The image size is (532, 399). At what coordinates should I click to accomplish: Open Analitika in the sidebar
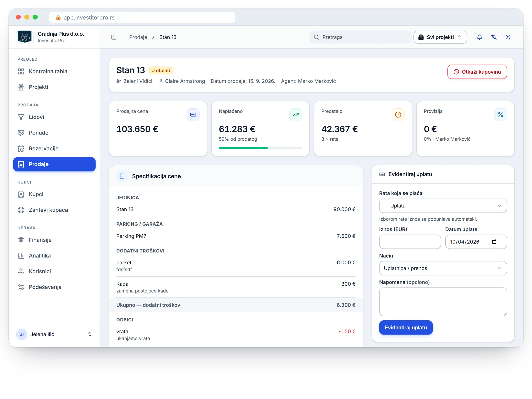54,255
